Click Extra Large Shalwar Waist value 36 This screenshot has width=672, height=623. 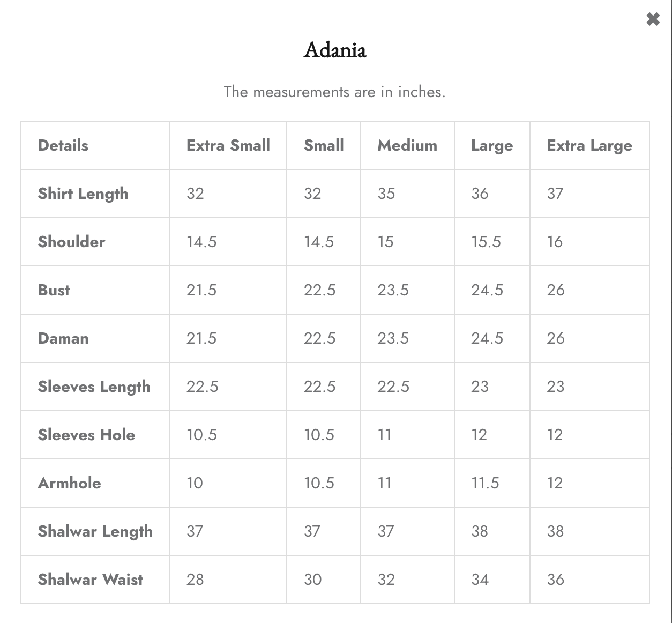(x=556, y=580)
